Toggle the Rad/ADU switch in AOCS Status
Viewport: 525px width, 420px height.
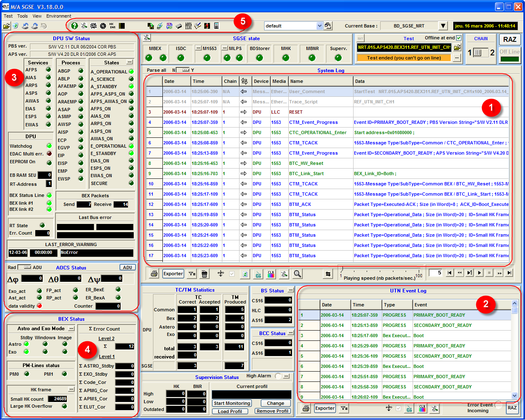tap(25, 267)
